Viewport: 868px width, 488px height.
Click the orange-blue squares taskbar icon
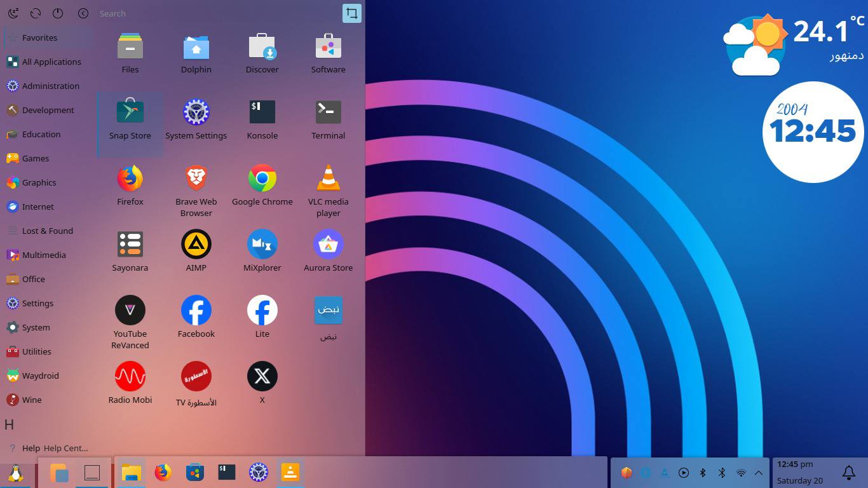click(59, 473)
